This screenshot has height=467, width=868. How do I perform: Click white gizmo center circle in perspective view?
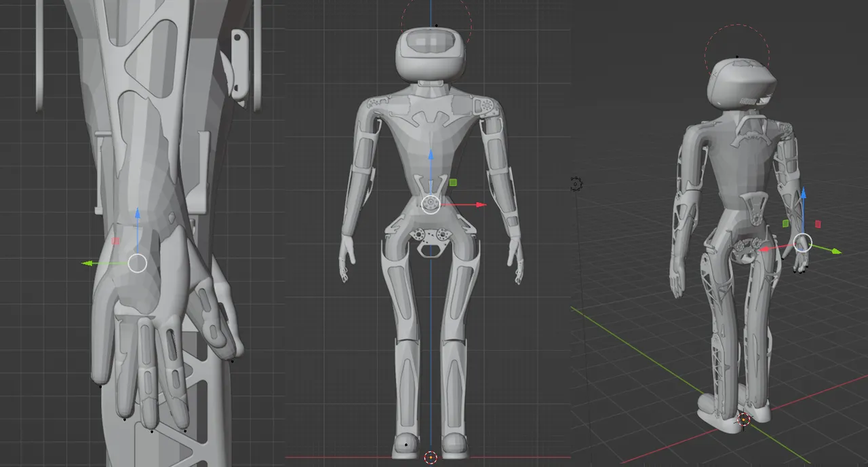[x=803, y=242]
